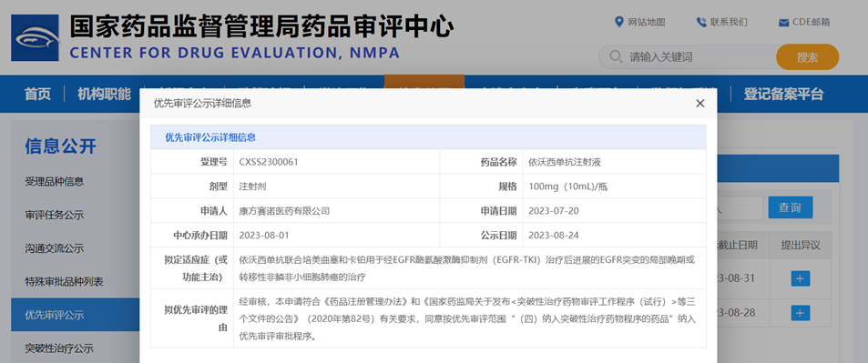Select 审评任务公示 in sidebar
The height and width of the screenshot is (363, 868).
tap(55, 216)
